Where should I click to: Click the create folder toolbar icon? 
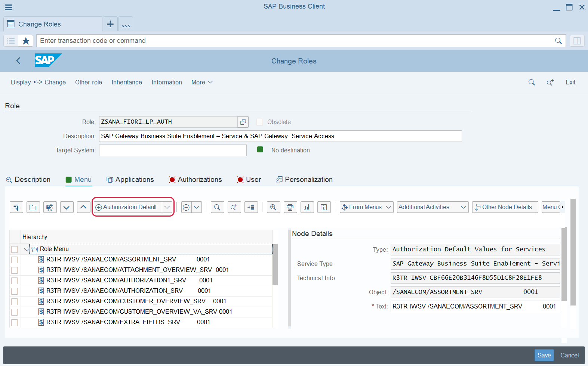pos(33,207)
